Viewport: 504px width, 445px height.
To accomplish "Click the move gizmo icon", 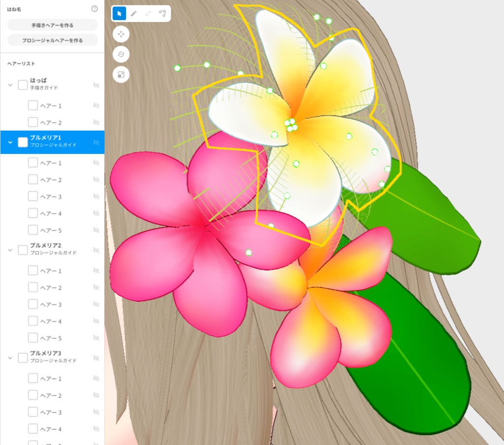I will (x=121, y=34).
